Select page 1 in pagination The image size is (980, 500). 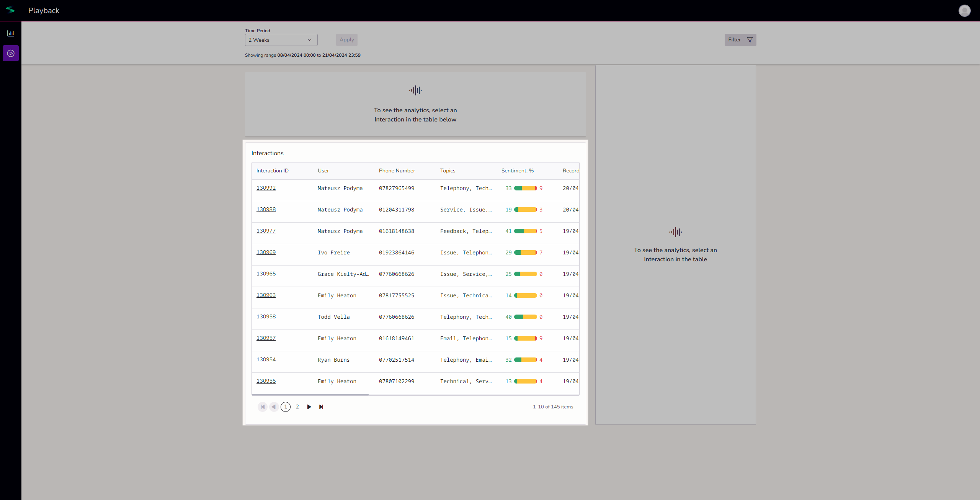[286, 407]
